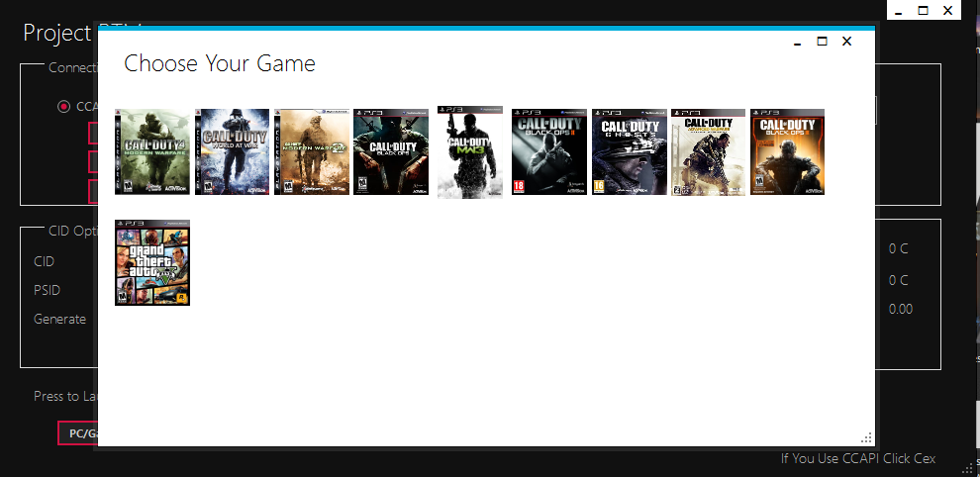Select Call of Duty Black Ops II
Screen dimensions: 980x477
coord(549,152)
